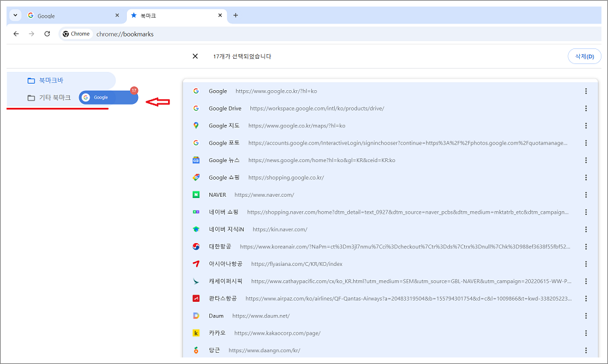608x364 pixels.
Task: Select the Google bookmark title
Action: pos(218,91)
